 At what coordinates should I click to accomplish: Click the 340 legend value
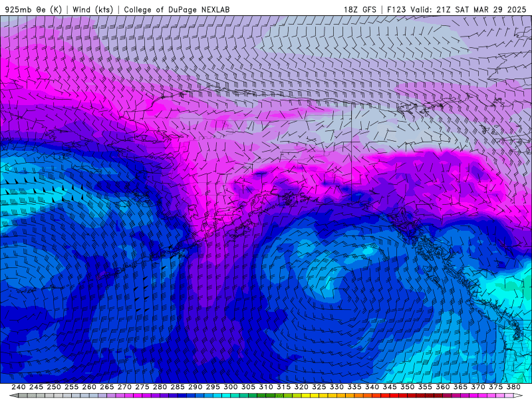click(x=372, y=387)
